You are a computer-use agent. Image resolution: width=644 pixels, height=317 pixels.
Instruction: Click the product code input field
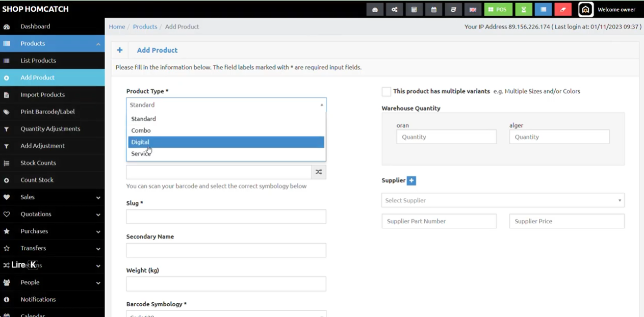219,172
